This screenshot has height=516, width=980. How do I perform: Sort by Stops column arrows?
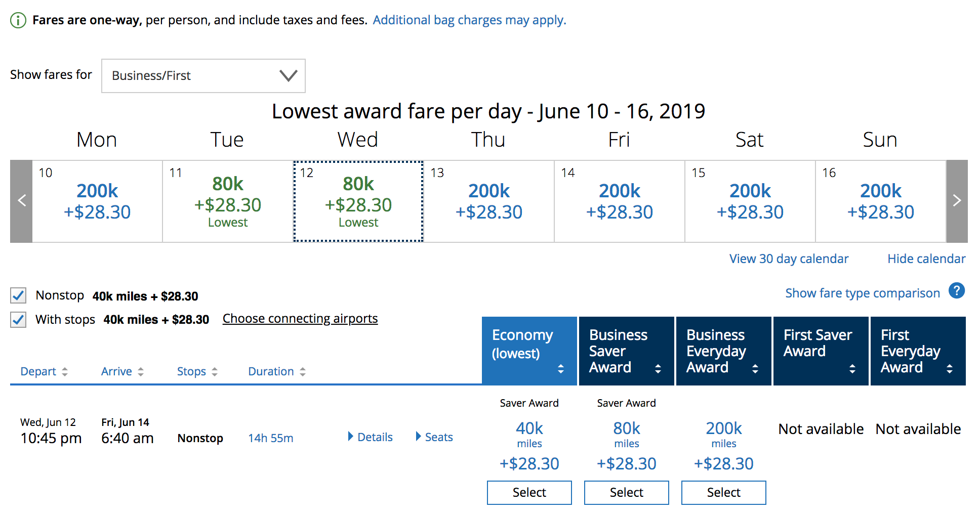click(214, 372)
